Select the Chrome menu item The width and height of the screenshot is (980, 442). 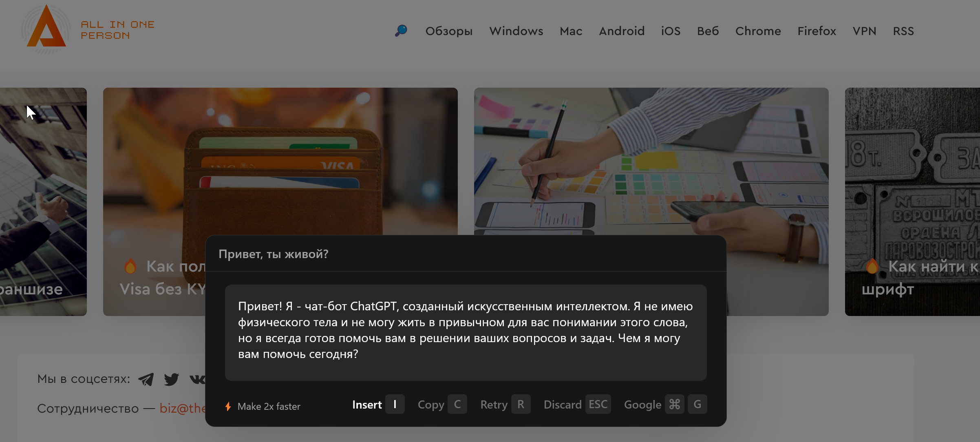(x=758, y=31)
